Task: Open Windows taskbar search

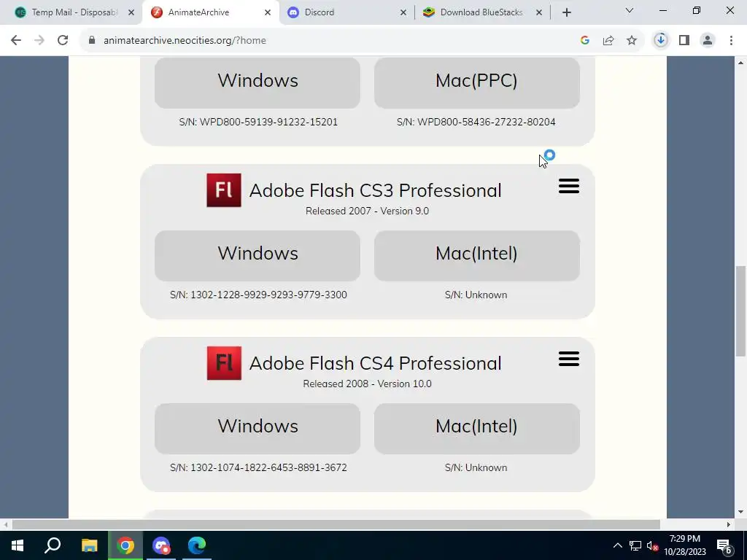Action: coord(53,545)
